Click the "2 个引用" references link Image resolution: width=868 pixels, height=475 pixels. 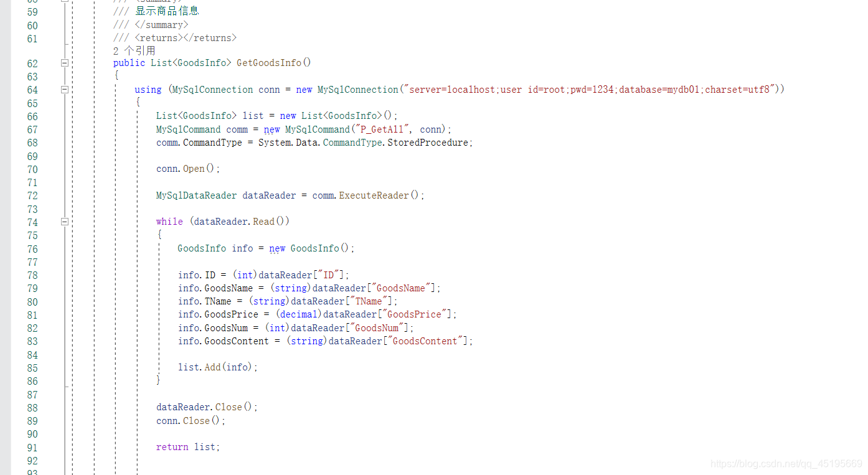click(x=134, y=50)
